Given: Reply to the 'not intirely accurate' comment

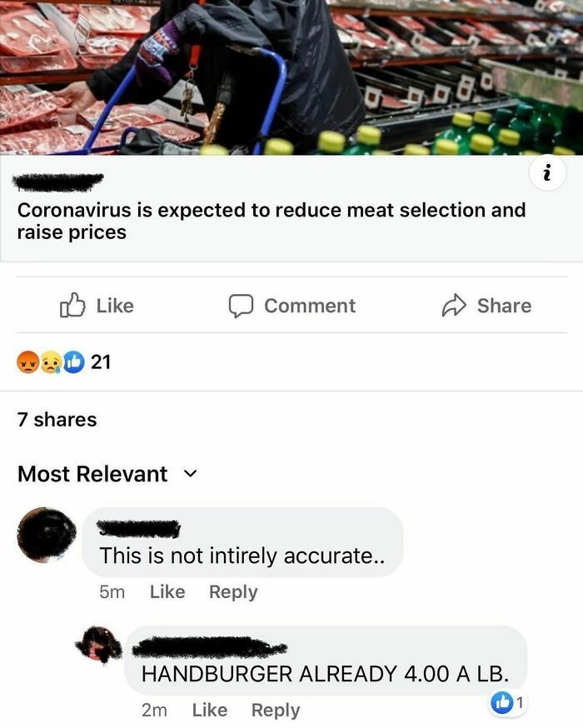Looking at the screenshot, I should [233, 592].
